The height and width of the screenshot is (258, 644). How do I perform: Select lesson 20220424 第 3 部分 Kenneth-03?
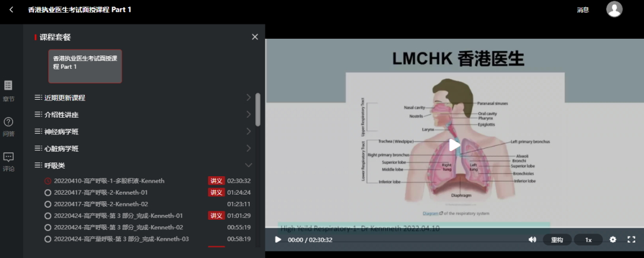tap(121, 239)
